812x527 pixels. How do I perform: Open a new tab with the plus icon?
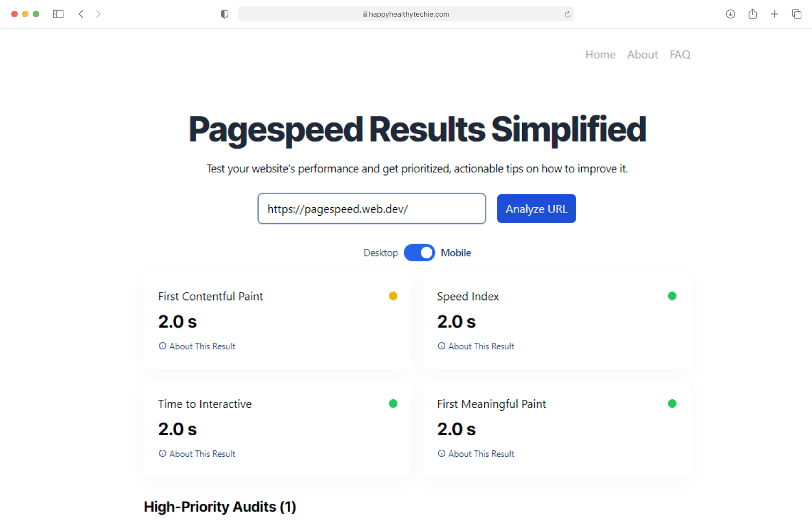[774, 14]
